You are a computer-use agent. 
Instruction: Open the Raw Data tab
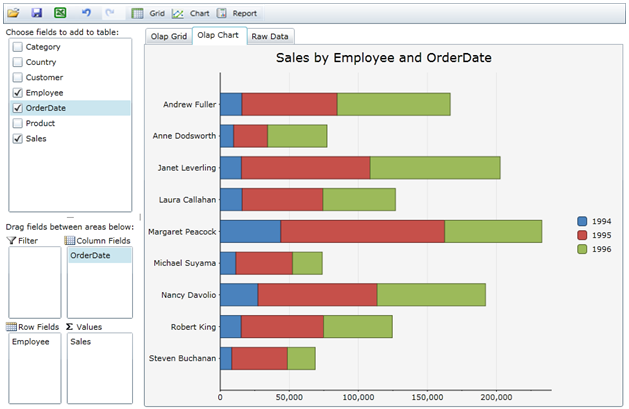[270, 36]
